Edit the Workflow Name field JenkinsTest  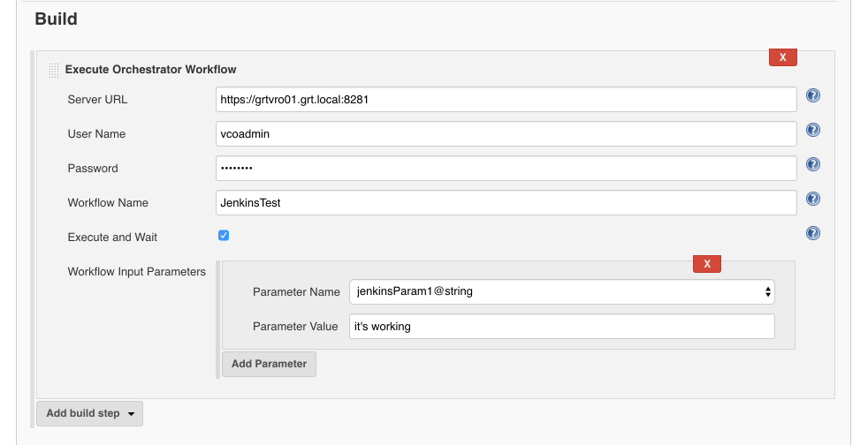tap(506, 203)
